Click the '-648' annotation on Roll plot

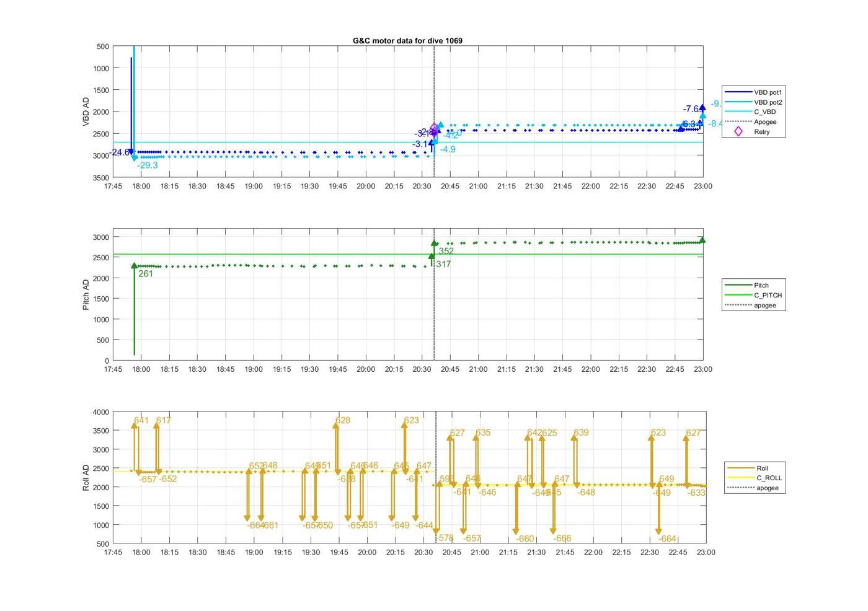click(x=586, y=492)
